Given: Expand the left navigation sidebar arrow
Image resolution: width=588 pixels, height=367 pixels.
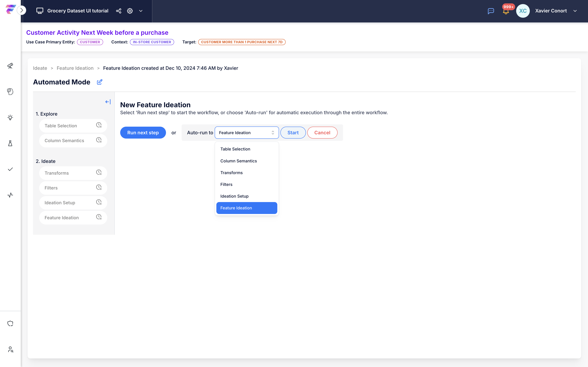Looking at the screenshot, I should pos(22,10).
